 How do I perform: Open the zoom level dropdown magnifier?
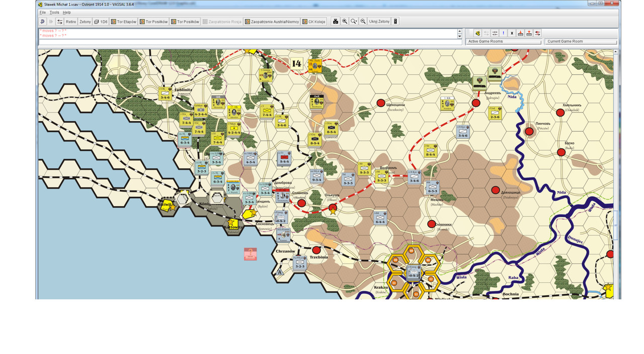[x=354, y=22]
